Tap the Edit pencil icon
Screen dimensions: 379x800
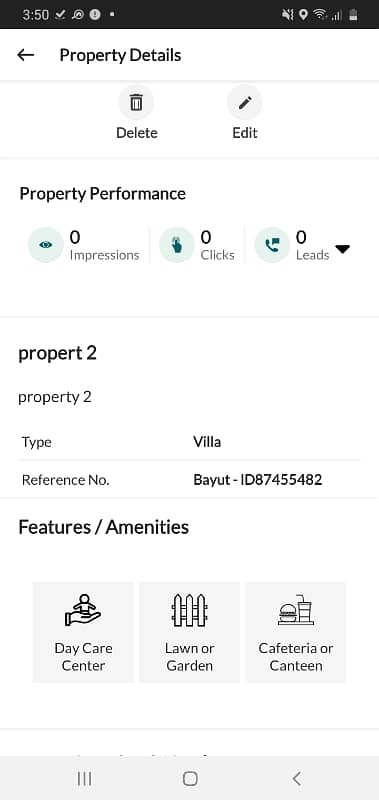[x=245, y=103]
